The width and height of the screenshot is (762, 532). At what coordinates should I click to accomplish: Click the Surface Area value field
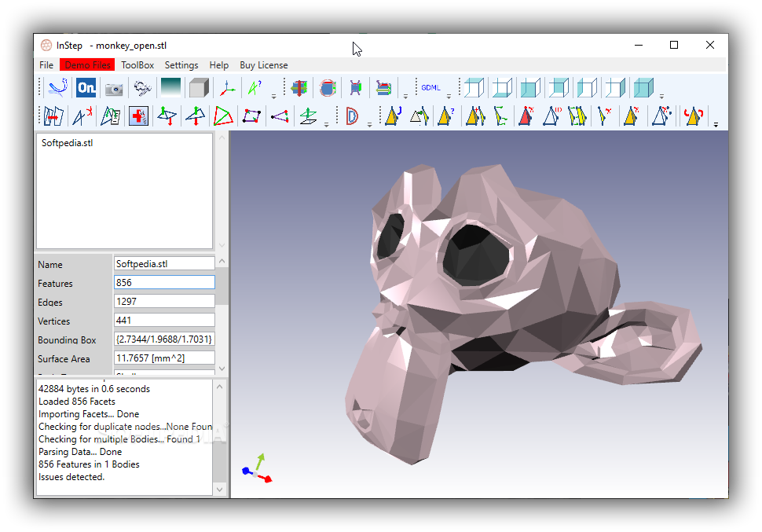tap(164, 358)
